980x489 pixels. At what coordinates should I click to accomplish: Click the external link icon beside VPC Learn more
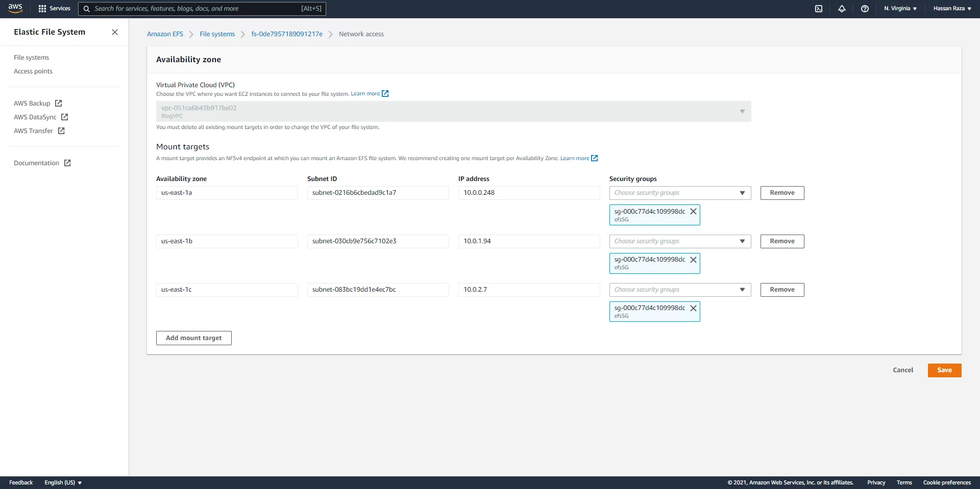tap(385, 94)
